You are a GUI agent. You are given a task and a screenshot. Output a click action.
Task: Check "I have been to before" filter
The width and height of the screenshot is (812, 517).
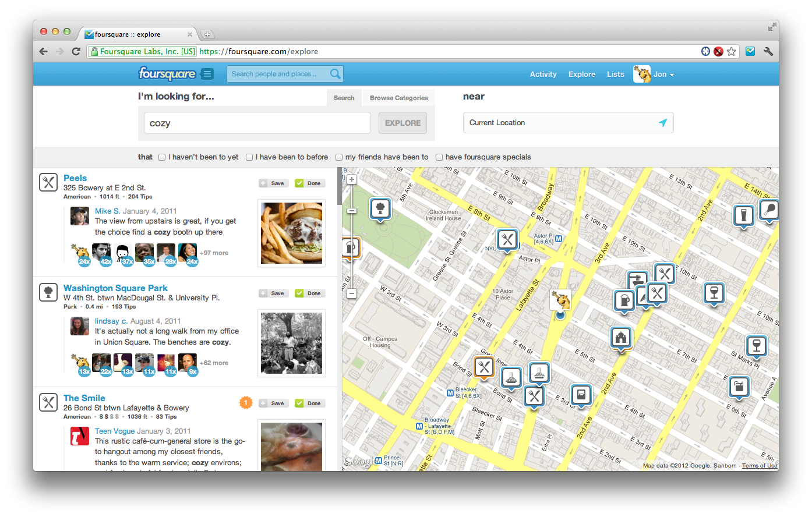249,157
